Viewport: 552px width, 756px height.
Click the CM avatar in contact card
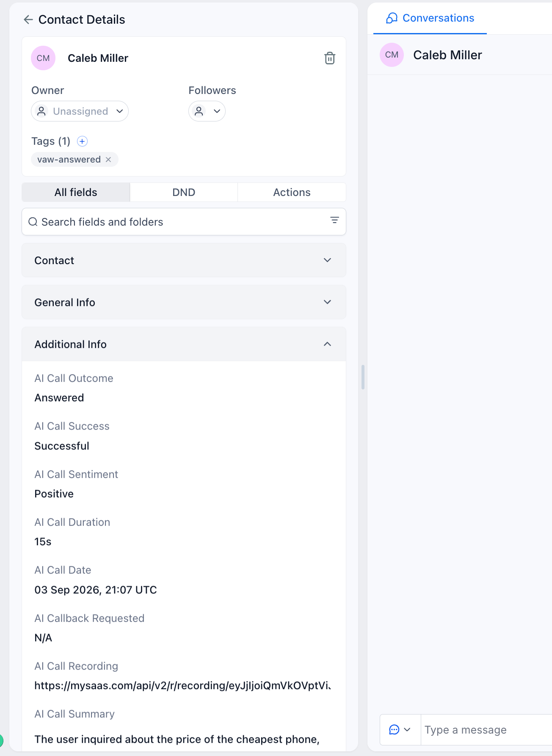click(43, 58)
